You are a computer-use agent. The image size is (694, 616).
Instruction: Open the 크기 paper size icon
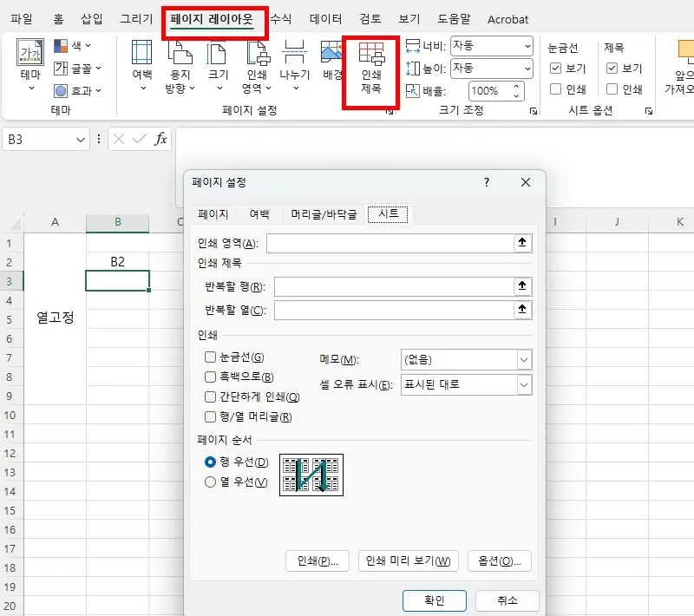[x=218, y=53]
